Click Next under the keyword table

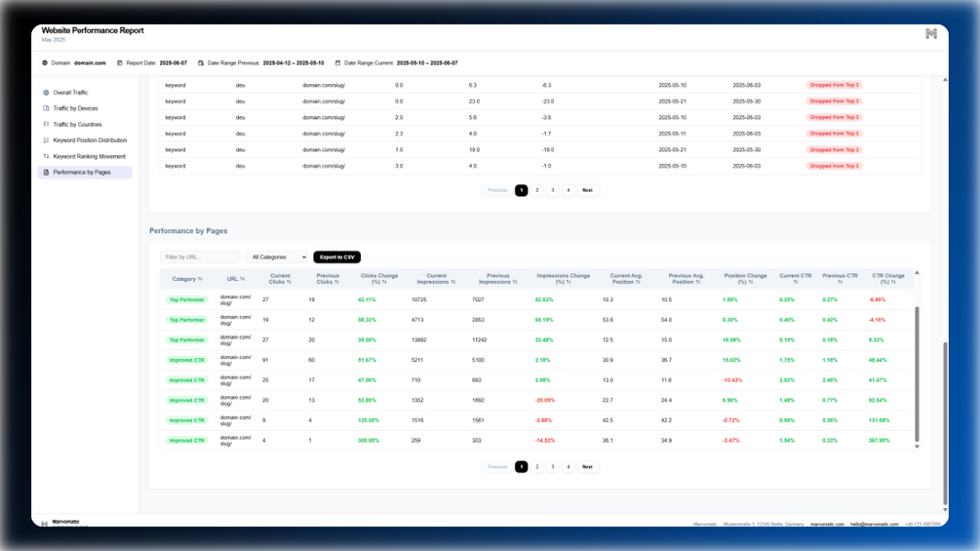pyautogui.click(x=587, y=190)
